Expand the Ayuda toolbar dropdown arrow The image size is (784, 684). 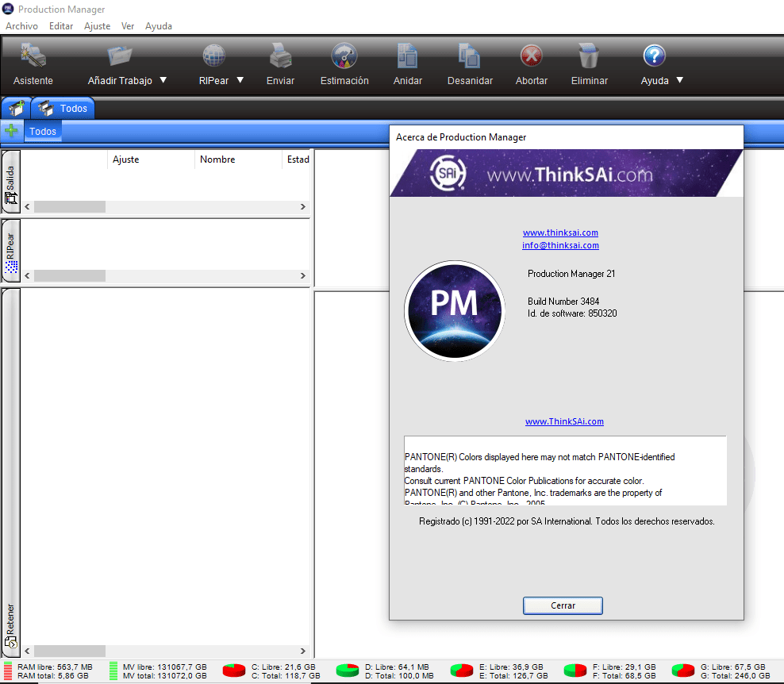[679, 80]
